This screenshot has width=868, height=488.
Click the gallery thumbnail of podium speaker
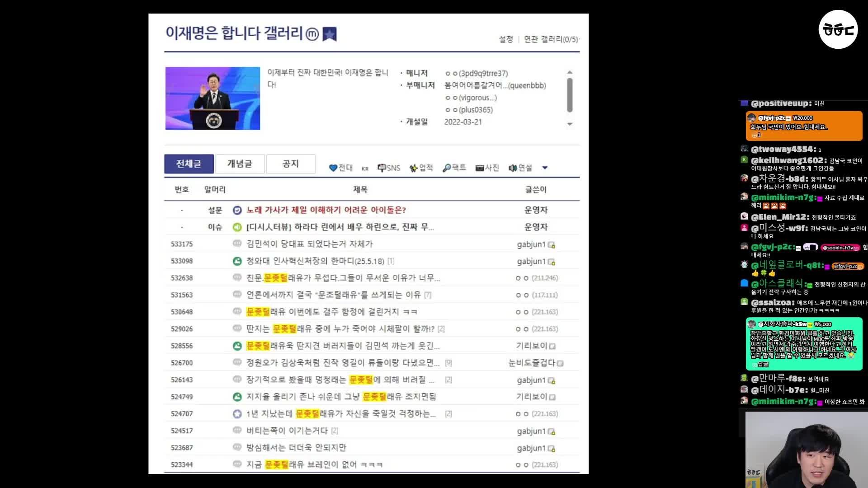(212, 99)
